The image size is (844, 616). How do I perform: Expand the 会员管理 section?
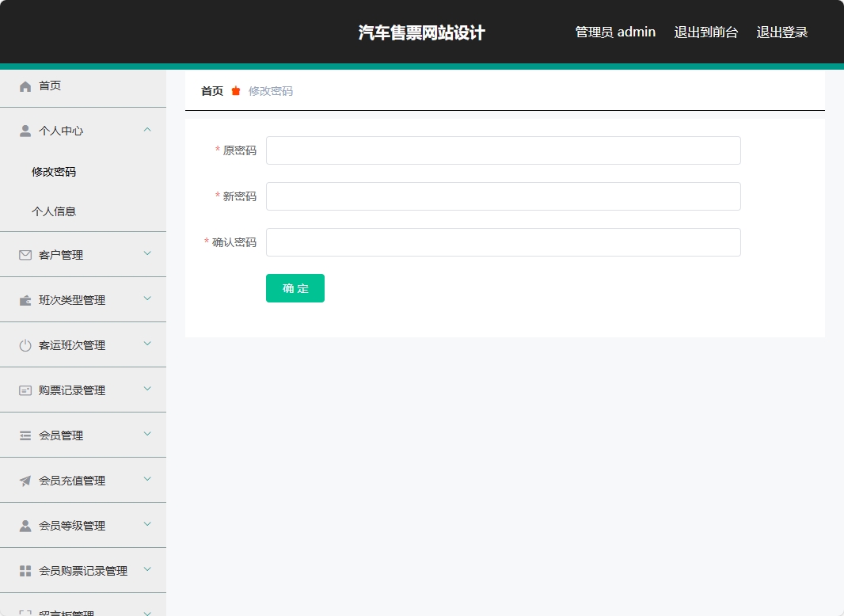(146, 435)
